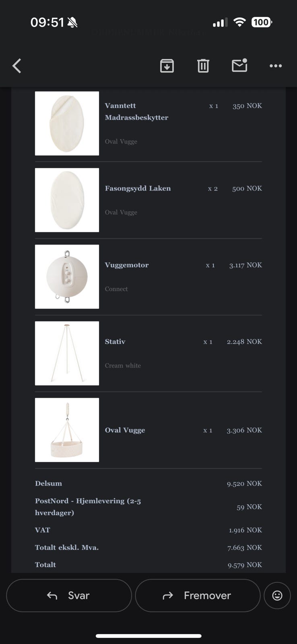Tap the Oval Vugge product title
This screenshot has width=297, height=644.
125,430
